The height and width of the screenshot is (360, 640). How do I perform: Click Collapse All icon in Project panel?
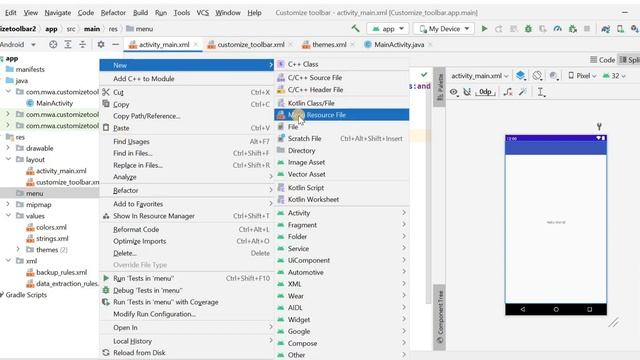(82, 44)
